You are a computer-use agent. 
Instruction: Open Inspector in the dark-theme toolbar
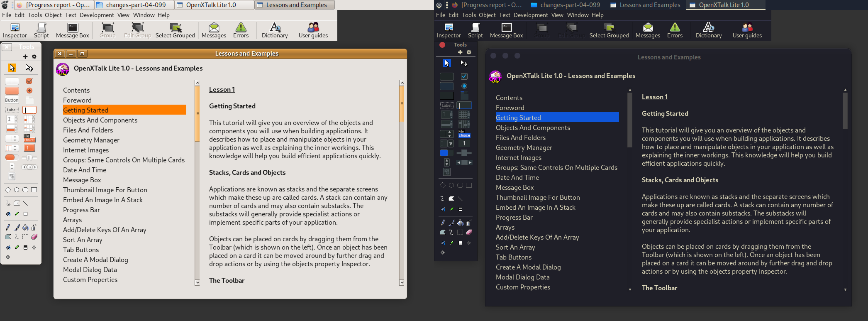449,30
